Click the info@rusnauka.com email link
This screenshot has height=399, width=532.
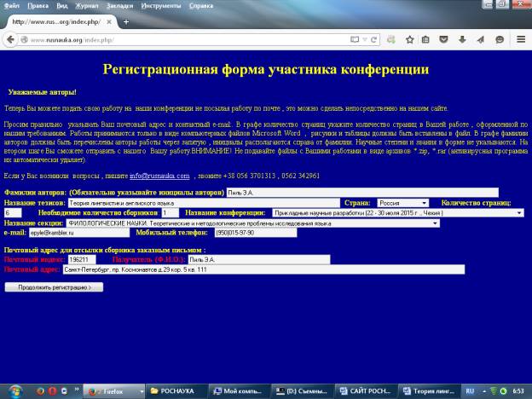(159, 176)
